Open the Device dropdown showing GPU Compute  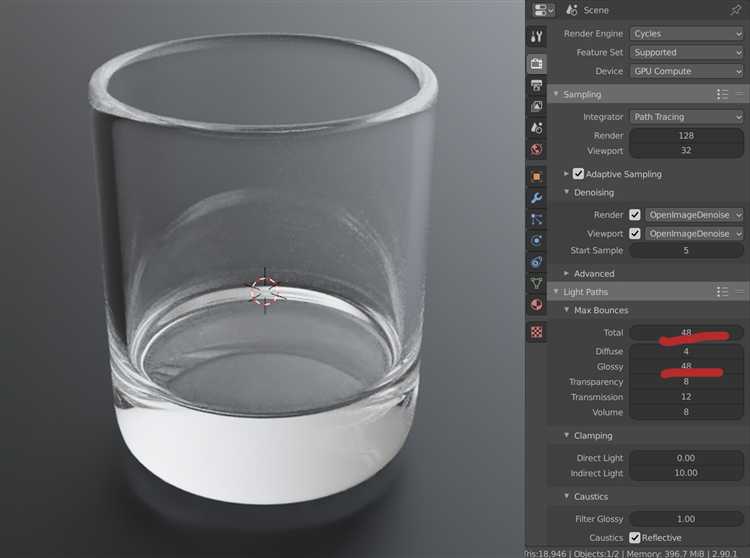[x=686, y=71]
